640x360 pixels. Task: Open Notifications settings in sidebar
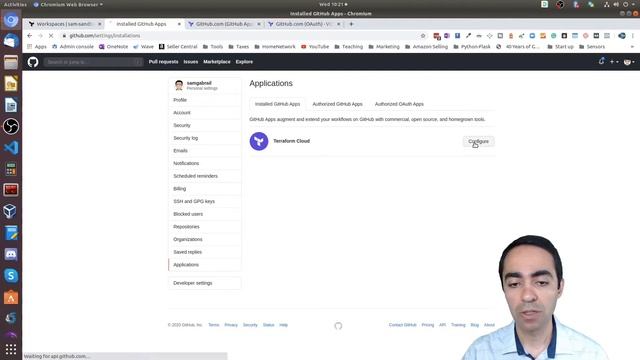tap(204, 163)
